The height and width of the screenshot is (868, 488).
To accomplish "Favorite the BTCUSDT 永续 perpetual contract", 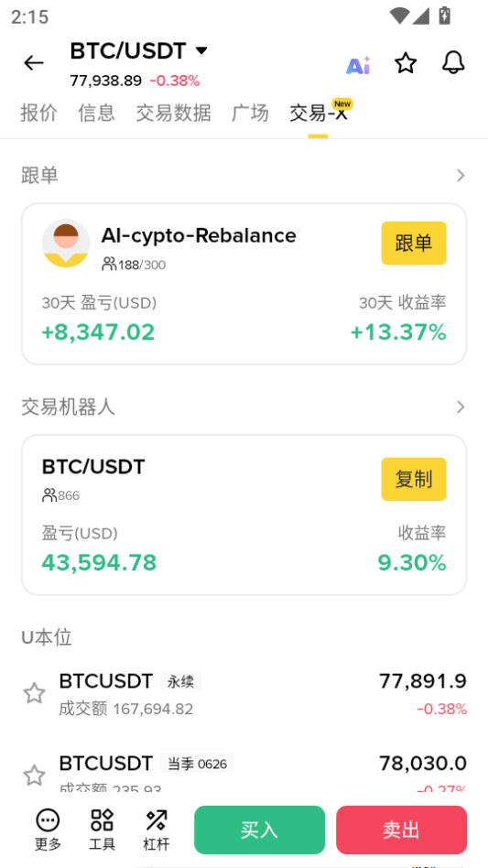I will point(34,693).
